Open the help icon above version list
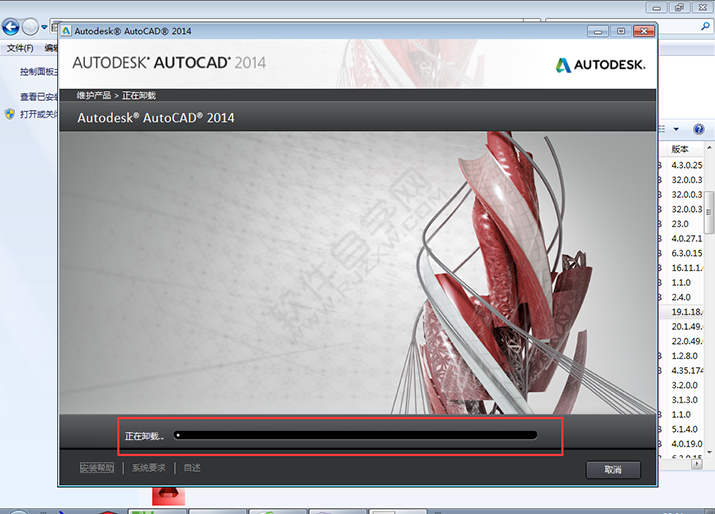Viewport: 715px width, 514px height. point(697,129)
